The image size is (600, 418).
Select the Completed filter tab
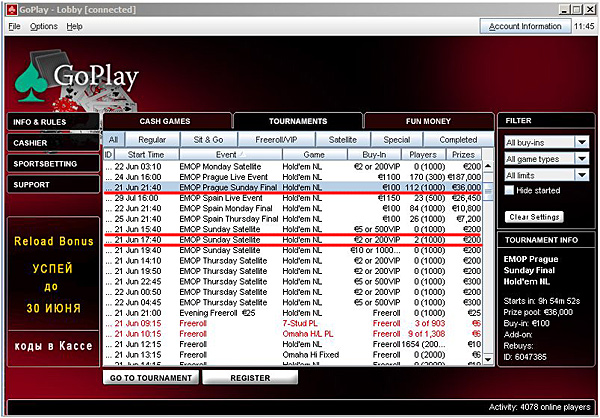tap(458, 140)
